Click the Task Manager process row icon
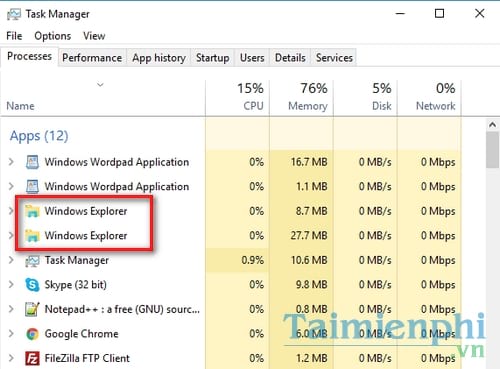 pyautogui.click(x=32, y=260)
